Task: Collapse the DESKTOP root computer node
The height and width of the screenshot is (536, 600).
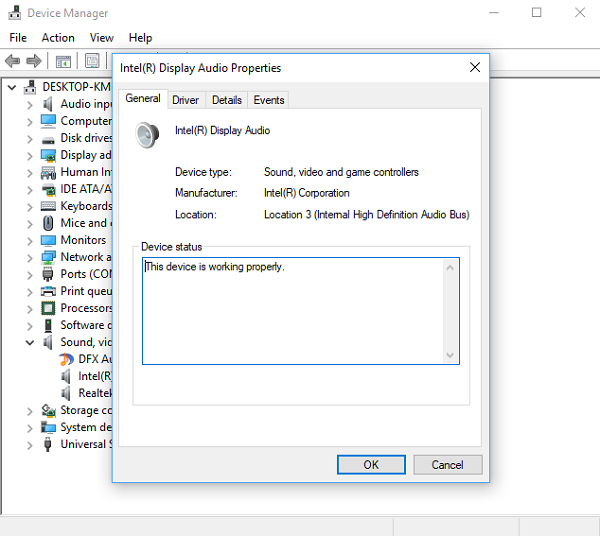Action: pyautogui.click(x=13, y=87)
